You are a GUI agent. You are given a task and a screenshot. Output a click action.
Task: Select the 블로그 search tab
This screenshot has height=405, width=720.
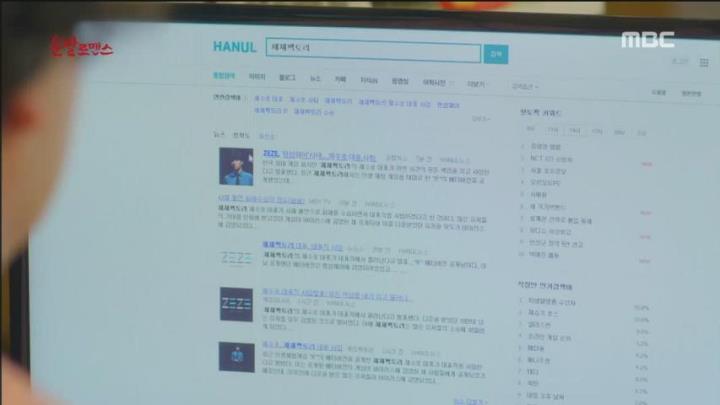(287, 78)
